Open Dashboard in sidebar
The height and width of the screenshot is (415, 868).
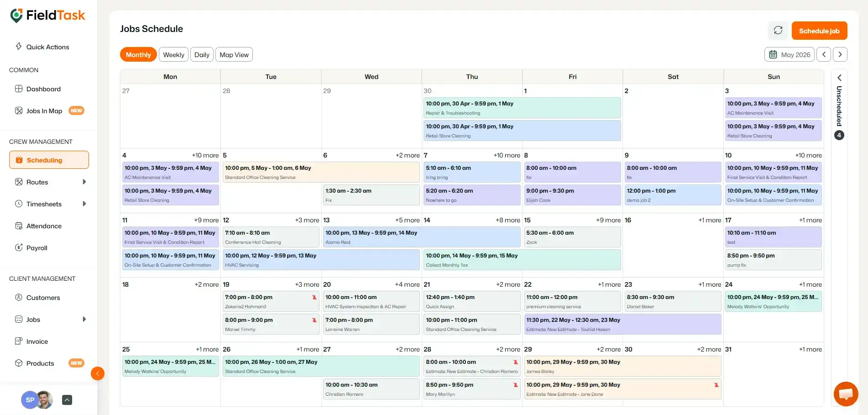coord(43,89)
